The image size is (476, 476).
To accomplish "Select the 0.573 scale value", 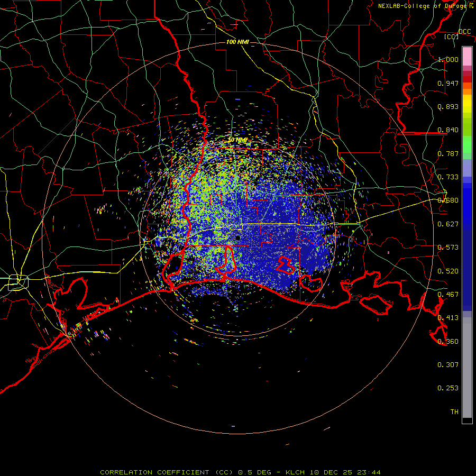I will tap(448, 248).
